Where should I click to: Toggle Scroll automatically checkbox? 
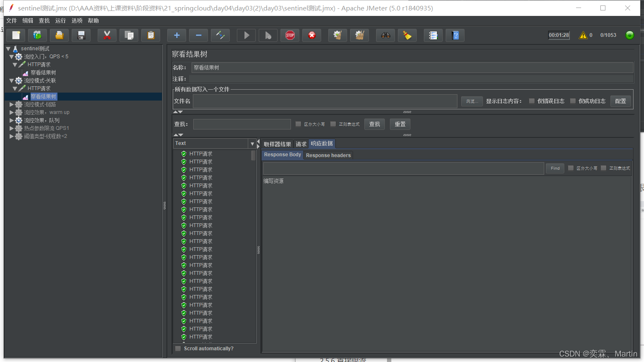pos(178,349)
